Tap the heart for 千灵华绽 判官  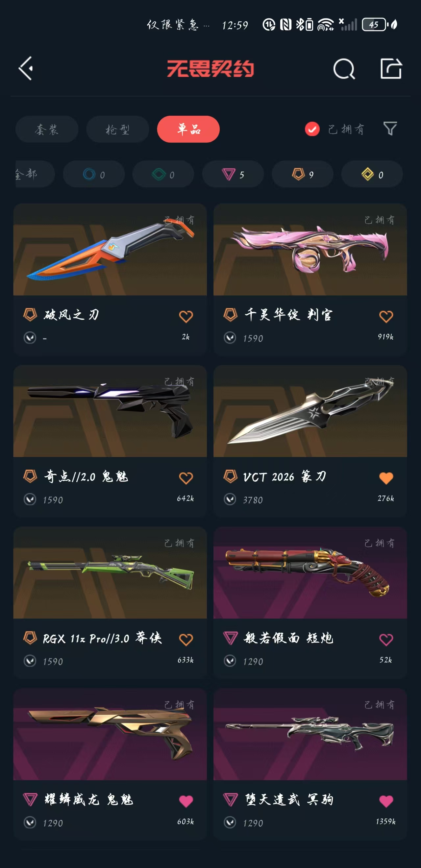(386, 316)
